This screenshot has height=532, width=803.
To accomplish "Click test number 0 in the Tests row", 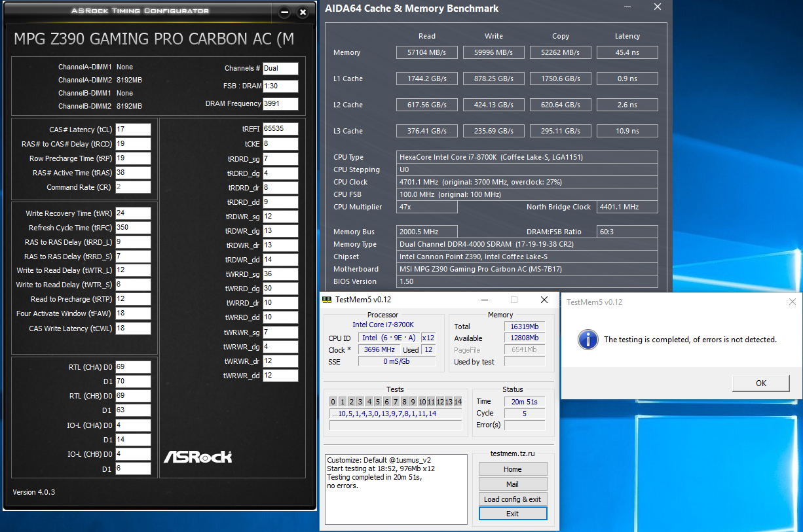I will tap(333, 402).
